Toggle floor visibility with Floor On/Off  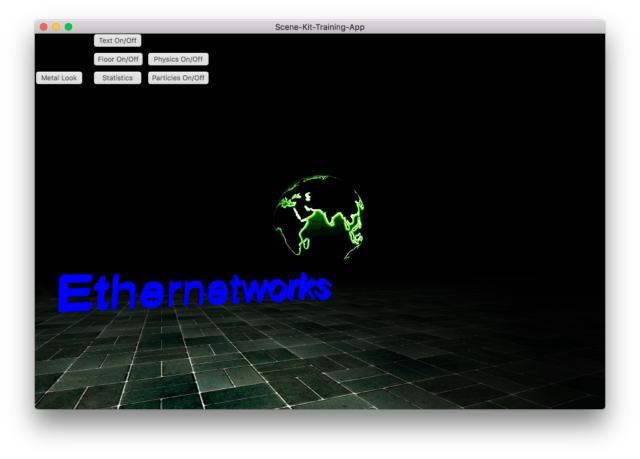118,59
